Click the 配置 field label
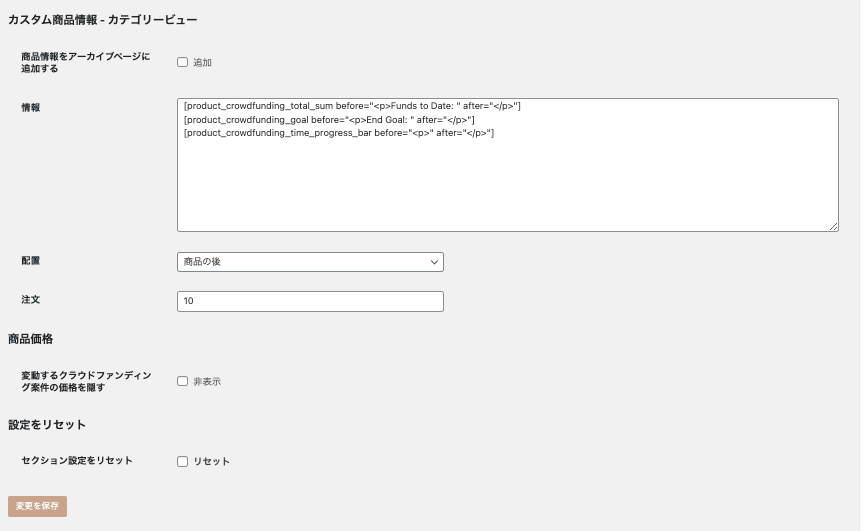This screenshot has height=531, width=863. [30, 260]
